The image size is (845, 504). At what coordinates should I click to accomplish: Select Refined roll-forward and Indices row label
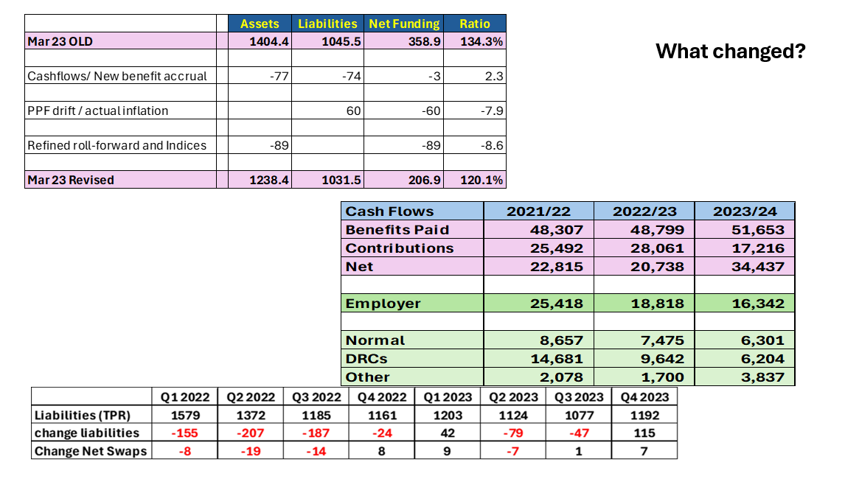[117, 145]
